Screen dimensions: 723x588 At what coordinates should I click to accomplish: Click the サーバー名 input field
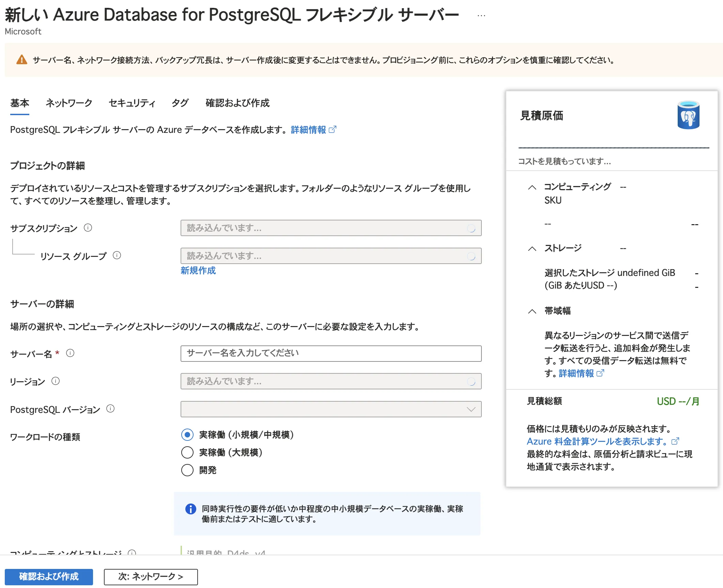(x=331, y=353)
